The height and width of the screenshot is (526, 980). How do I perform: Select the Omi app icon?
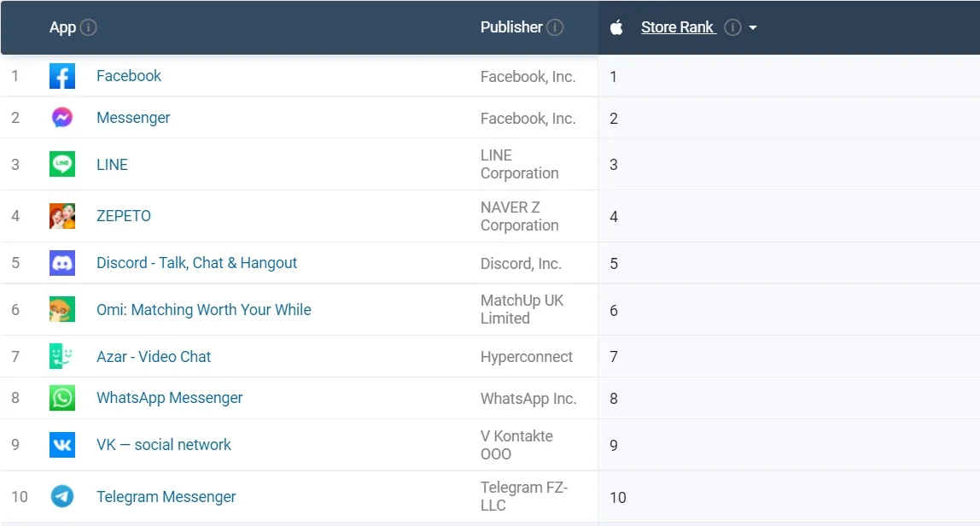tap(61, 309)
